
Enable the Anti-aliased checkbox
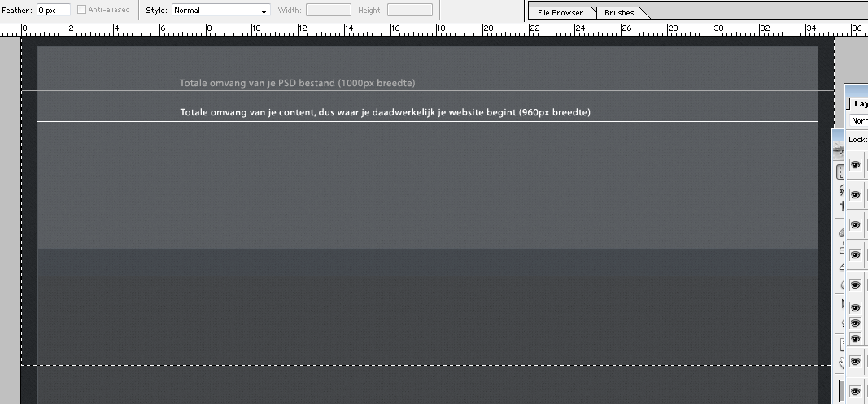pyautogui.click(x=82, y=11)
